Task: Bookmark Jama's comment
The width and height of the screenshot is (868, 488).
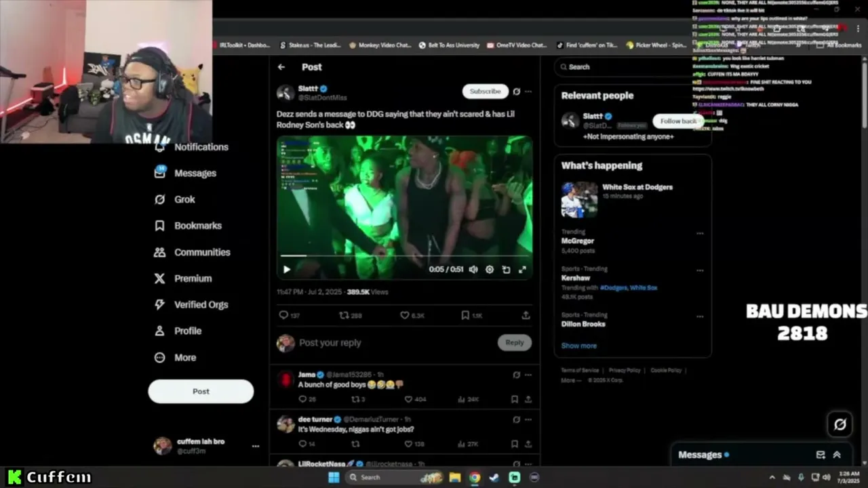Action: tap(515, 400)
